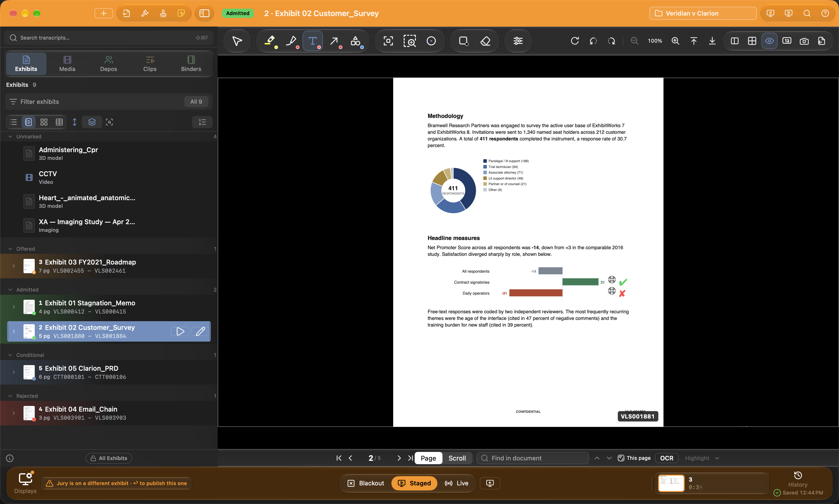Screen dimensions: 839x504
Task: Switch output to Live mode
Action: click(x=456, y=483)
